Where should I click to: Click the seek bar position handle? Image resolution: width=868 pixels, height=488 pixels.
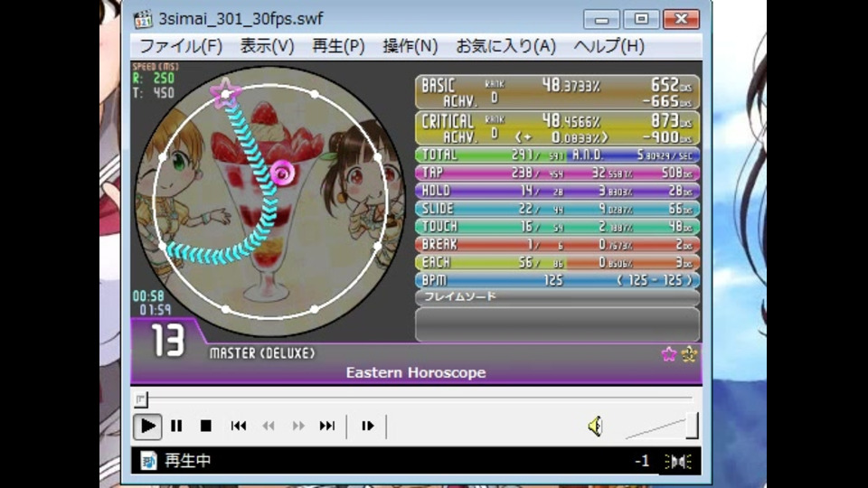[141, 399]
